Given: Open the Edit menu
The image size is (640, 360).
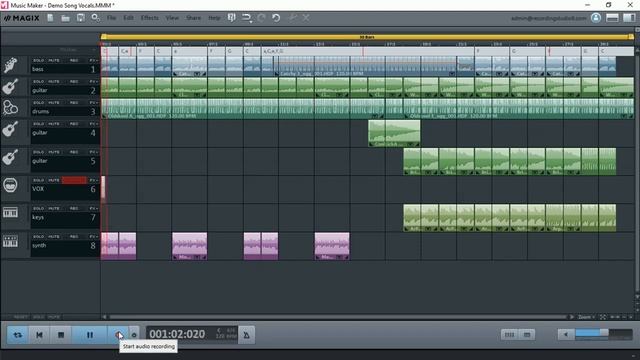Looking at the screenshot, I should tap(129, 18).
